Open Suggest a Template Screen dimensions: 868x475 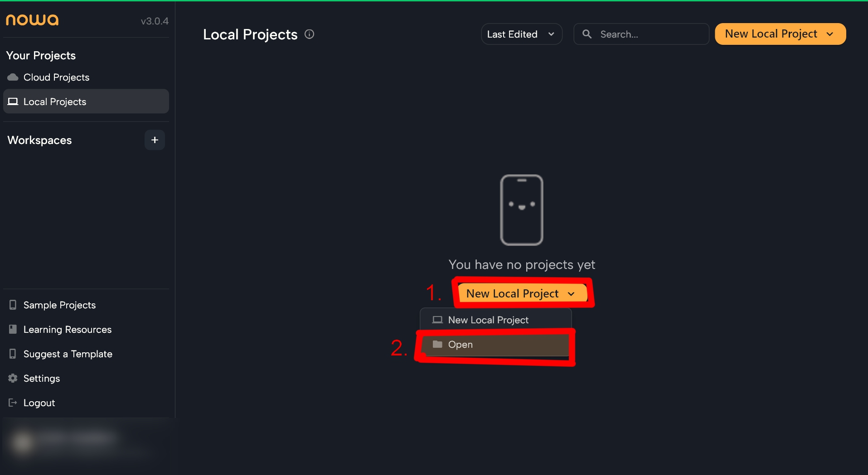(68, 354)
